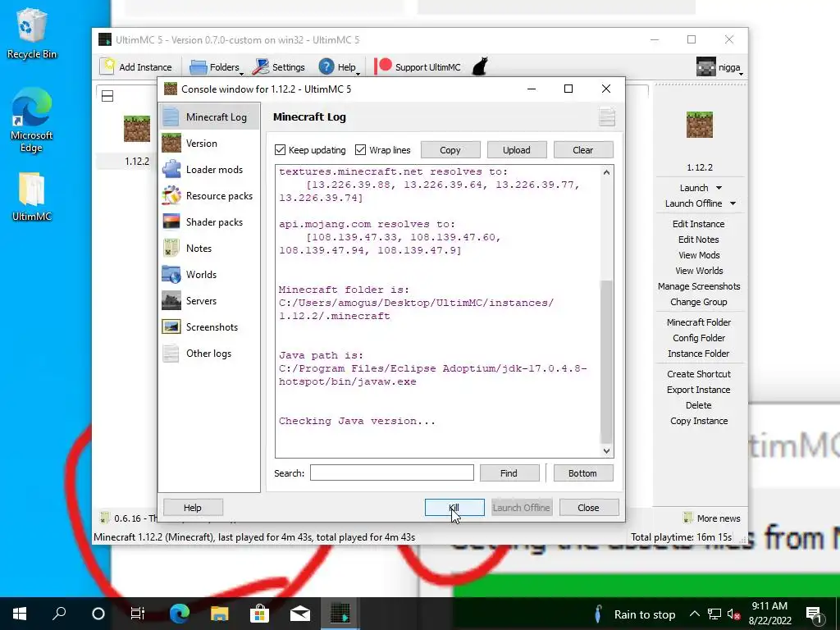Screen dimensions: 840x630
Task: Click the Screenshots picture icon
Action: point(171,326)
